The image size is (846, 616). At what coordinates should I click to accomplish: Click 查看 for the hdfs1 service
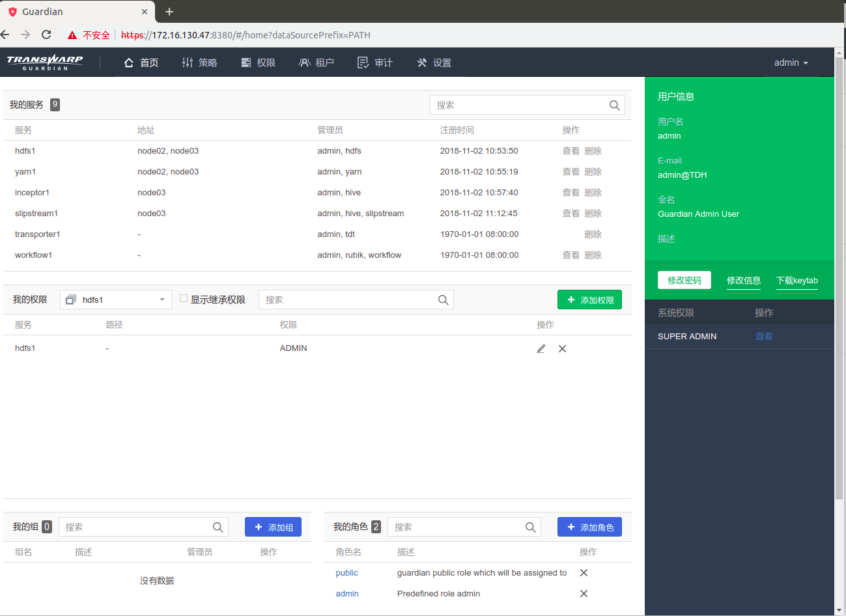point(571,151)
